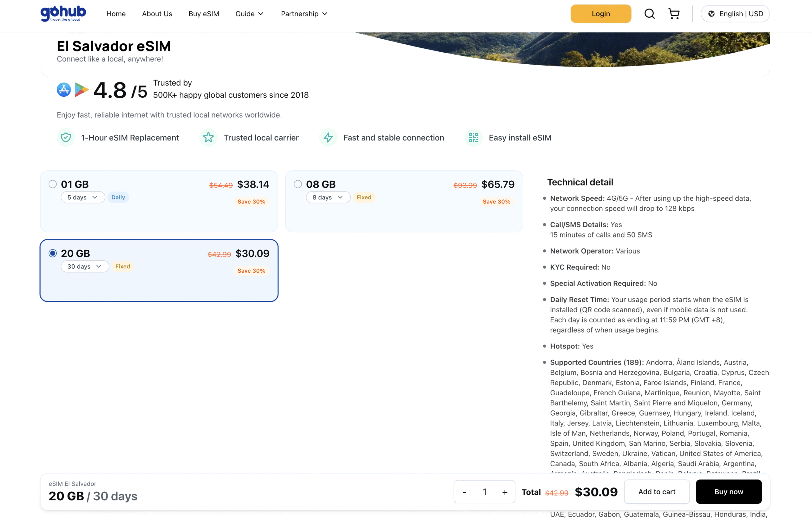
Task: Click the Easy install eSIM QR icon
Action: coord(474,138)
